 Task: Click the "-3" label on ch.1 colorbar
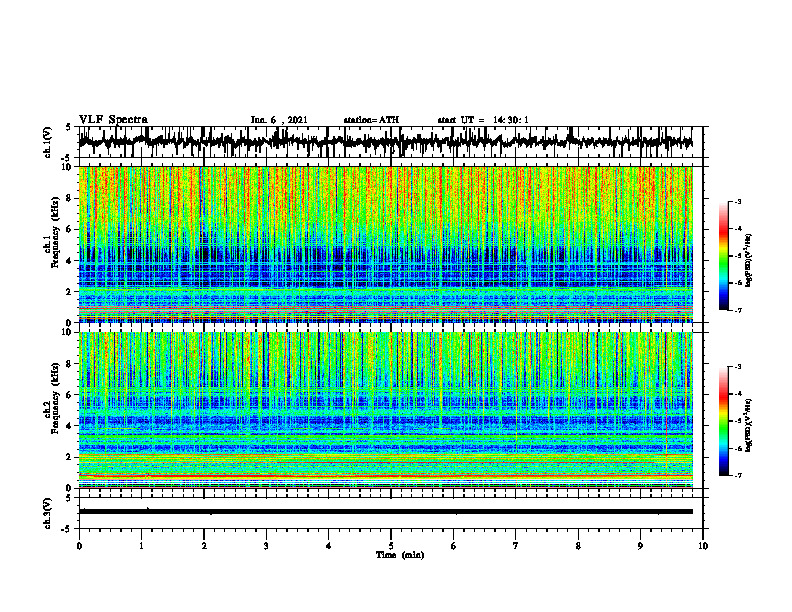pyautogui.click(x=738, y=201)
